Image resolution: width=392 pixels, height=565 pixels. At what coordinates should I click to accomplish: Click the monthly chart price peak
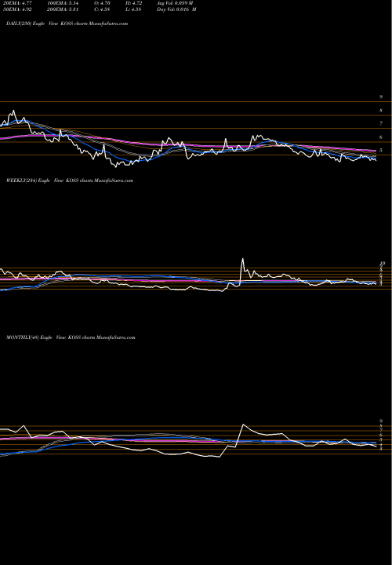[244, 425]
